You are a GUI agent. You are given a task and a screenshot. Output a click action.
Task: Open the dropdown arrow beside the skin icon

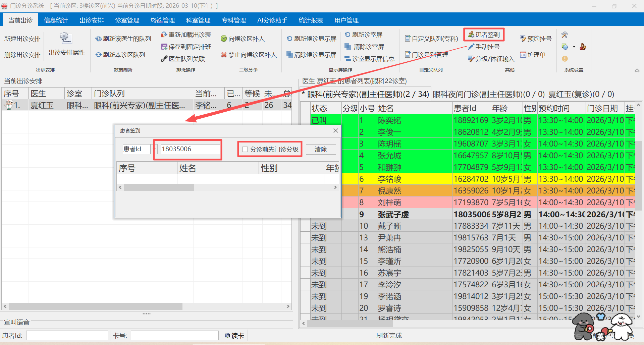click(574, 47)
